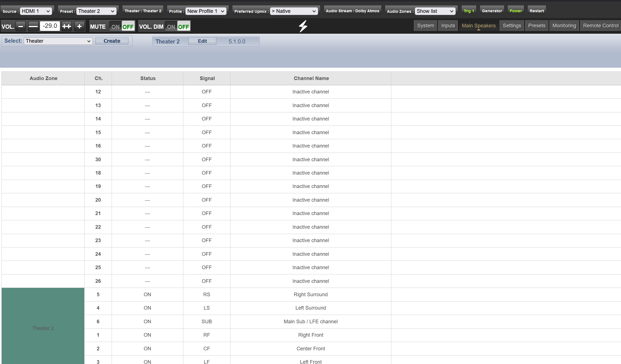Image resolution: width=621 pixels, height=364 pixels.
Task: Turn Vol. Dim ON
Action: point(171,27)
